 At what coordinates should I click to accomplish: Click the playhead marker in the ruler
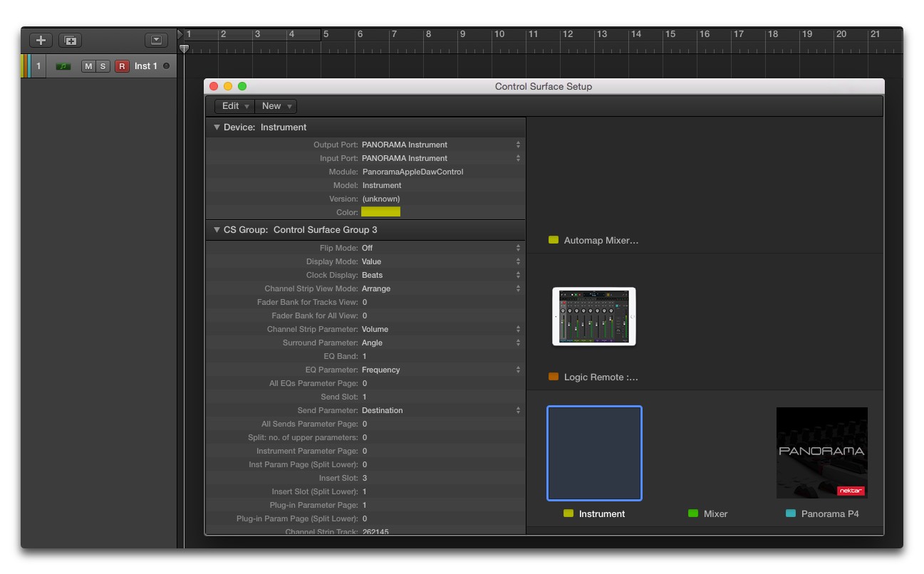point(184,48)
